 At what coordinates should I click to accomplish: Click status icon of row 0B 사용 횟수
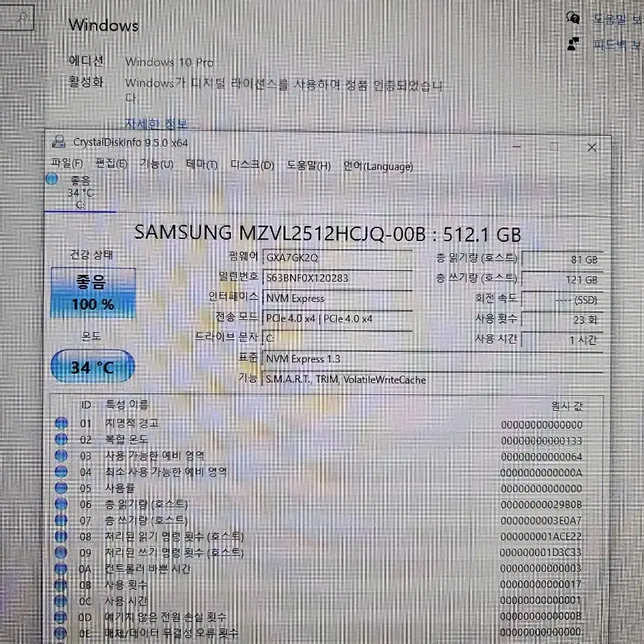point(61,585)
